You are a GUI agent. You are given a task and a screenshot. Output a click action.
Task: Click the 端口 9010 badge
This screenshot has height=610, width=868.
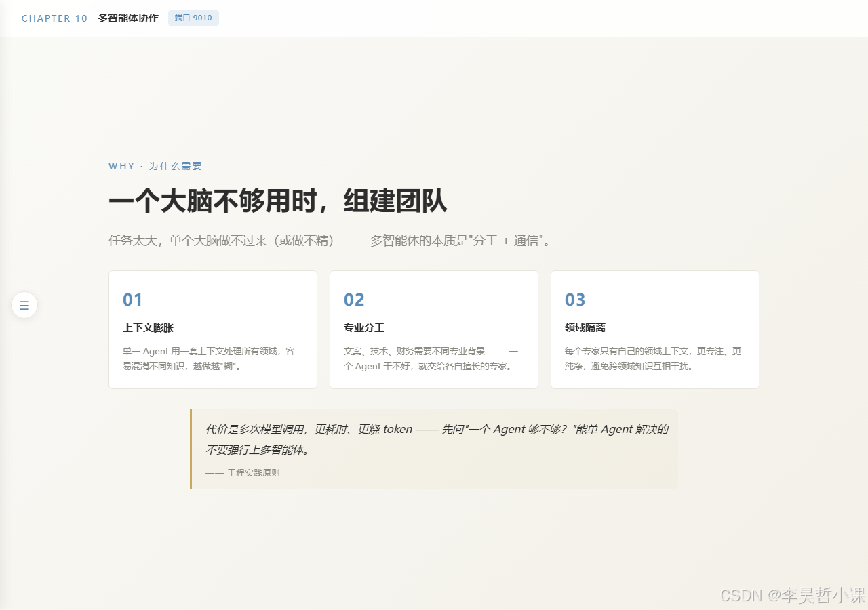coord(193,18)
